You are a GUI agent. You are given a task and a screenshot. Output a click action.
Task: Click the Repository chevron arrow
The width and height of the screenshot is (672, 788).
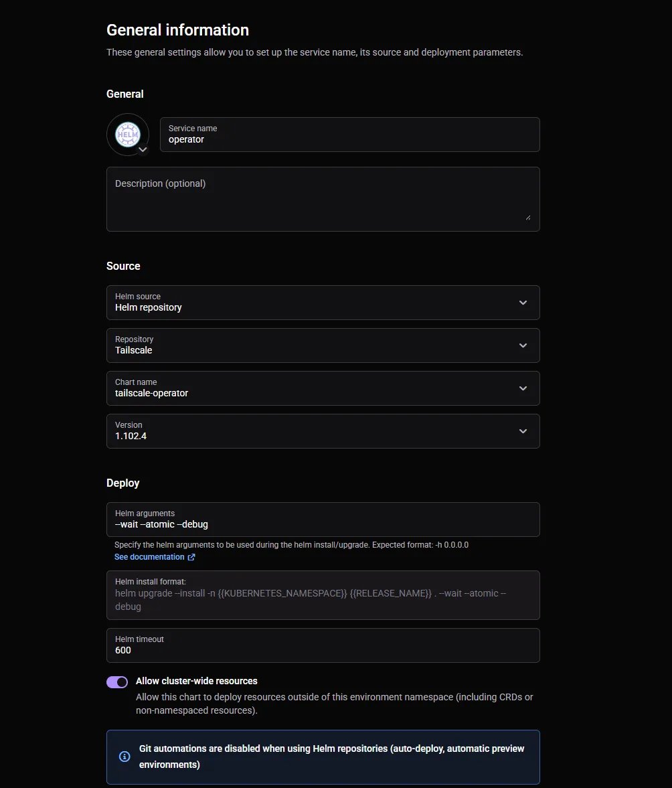523,345
